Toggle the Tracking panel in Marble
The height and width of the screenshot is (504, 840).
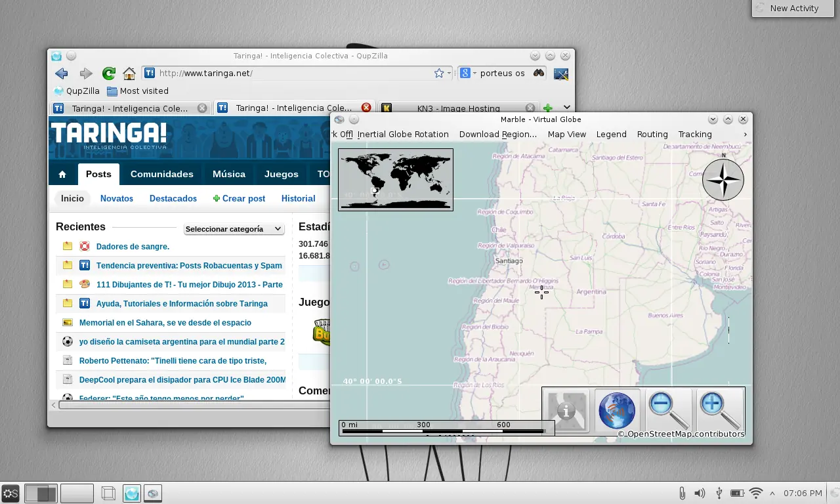tap(695, 135)
